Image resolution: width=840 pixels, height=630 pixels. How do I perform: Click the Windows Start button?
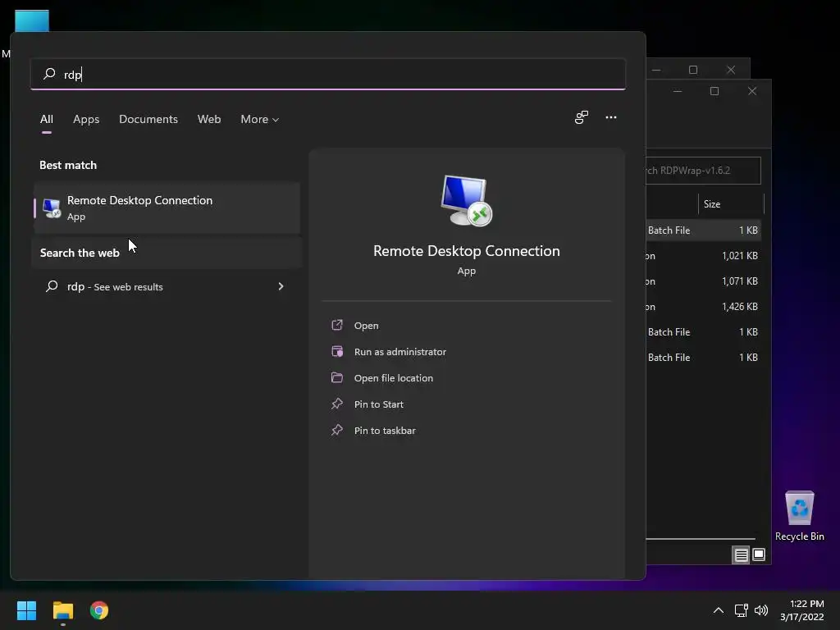[x=27, y=610]
